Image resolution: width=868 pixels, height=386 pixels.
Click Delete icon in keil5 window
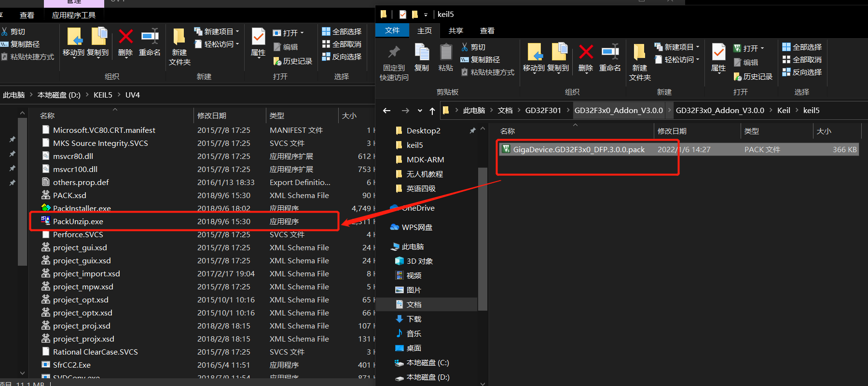pos(586,52)
